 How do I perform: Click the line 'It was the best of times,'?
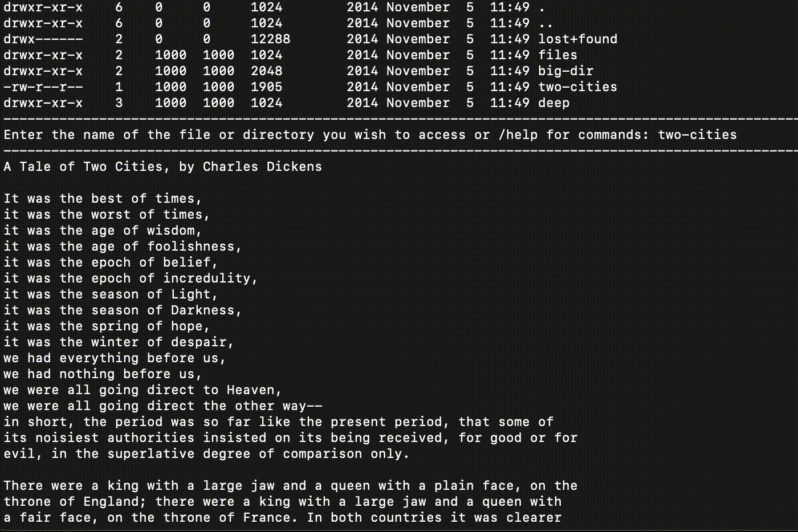point(103,199)
